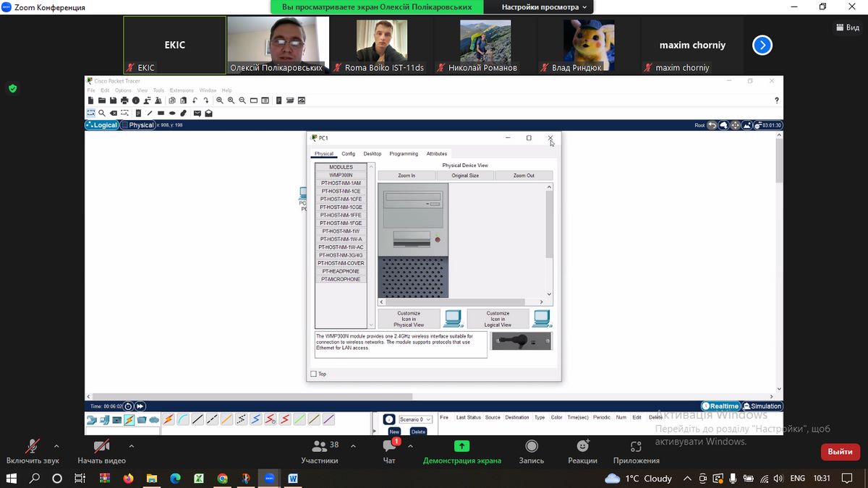Viewport: 868px width, 488px height.
Task: Enable the Top checkbox in PC1 window
Action: click(x=313, y=374)
